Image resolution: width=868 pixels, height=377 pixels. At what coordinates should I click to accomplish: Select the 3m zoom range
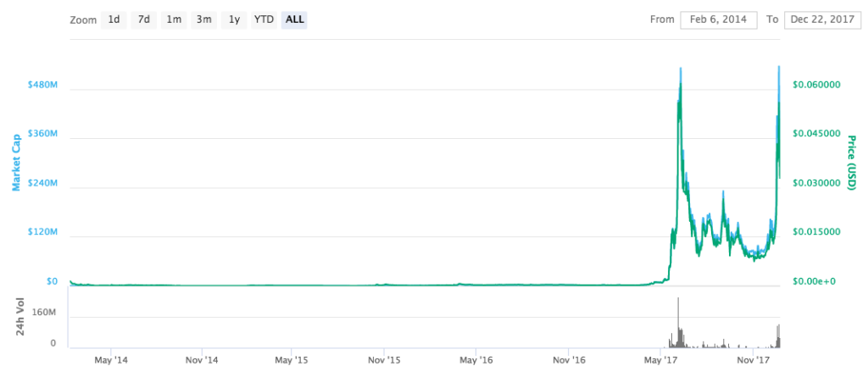(x=203, y=20)
